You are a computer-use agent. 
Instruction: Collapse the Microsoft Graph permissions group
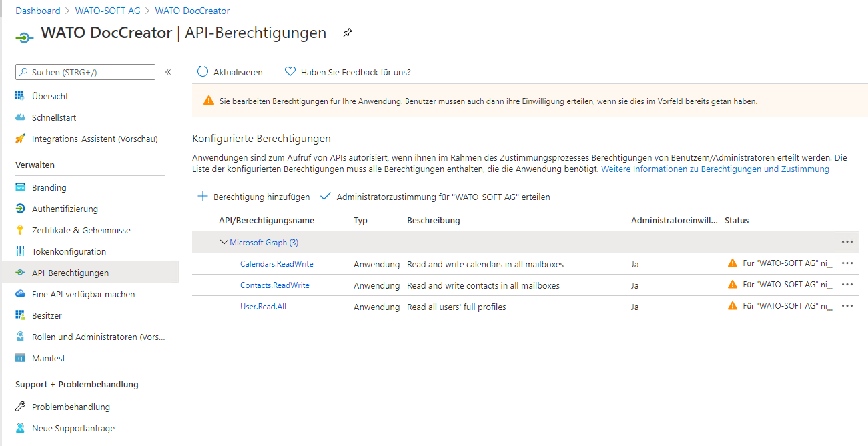[x=224, y=243]
